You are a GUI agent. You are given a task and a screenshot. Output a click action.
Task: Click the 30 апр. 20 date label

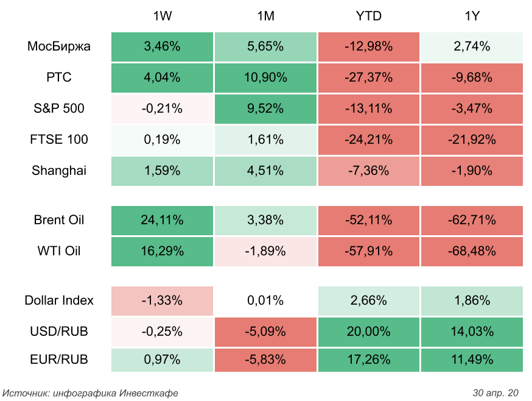coord(495,392)
